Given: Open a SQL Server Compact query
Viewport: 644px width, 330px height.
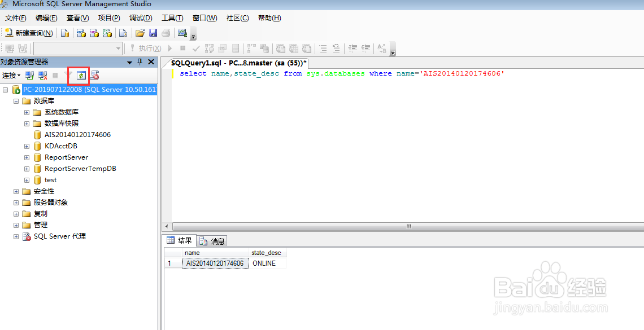Looking at the screenshot, I should (123, 33).
